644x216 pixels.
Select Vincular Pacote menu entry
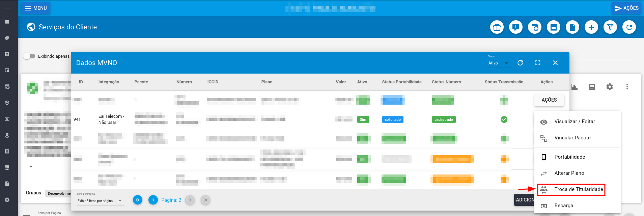click(x=578, y=138)
